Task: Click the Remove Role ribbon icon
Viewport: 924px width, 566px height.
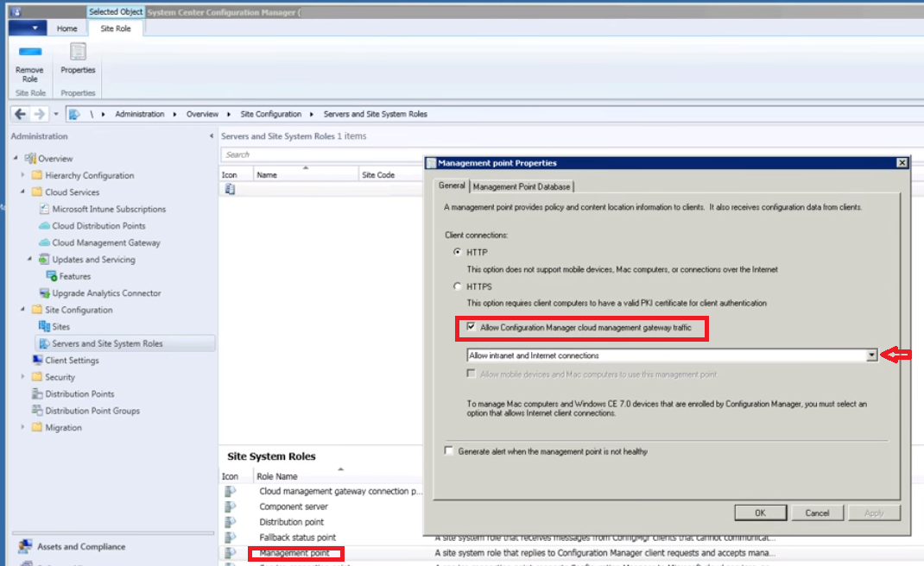Action: [x=29, y=52]
